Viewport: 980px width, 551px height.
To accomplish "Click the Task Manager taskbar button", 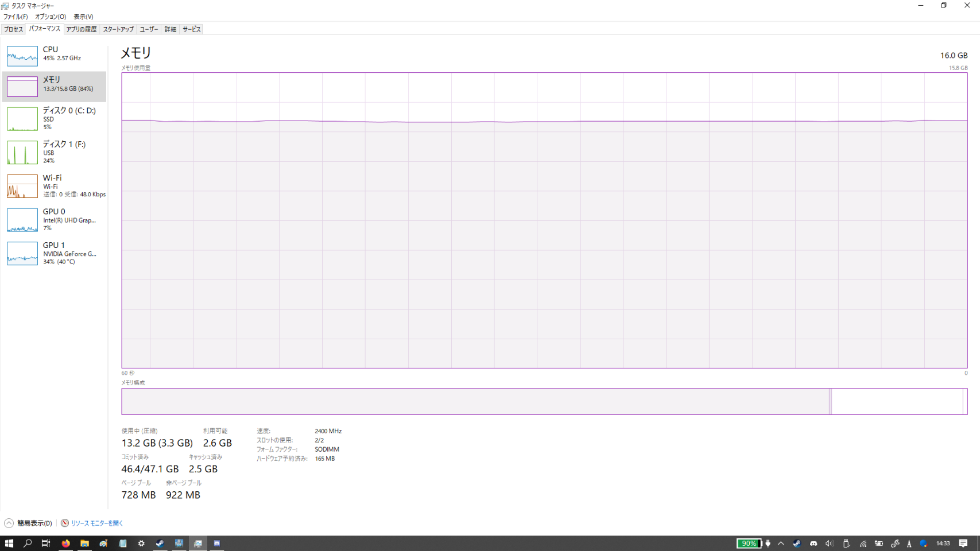I will 198,543.
